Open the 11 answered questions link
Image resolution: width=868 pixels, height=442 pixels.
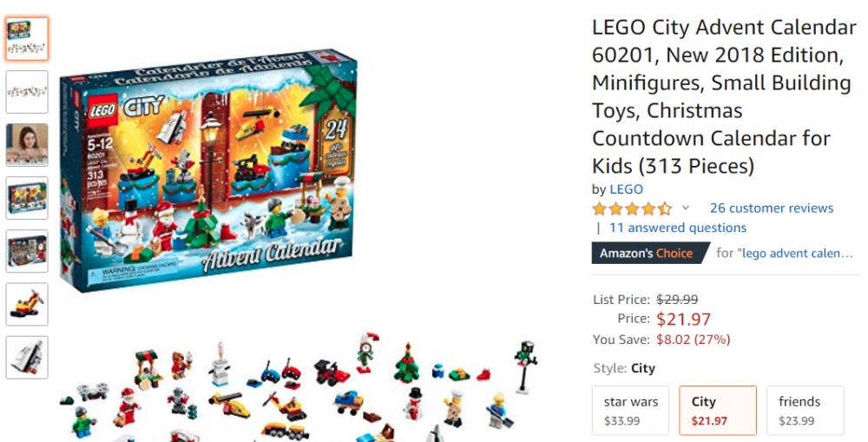[678, 228]
